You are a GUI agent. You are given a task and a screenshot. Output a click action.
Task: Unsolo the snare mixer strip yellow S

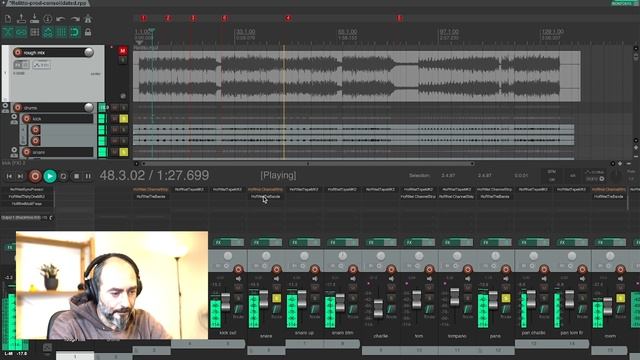[276, 298]
